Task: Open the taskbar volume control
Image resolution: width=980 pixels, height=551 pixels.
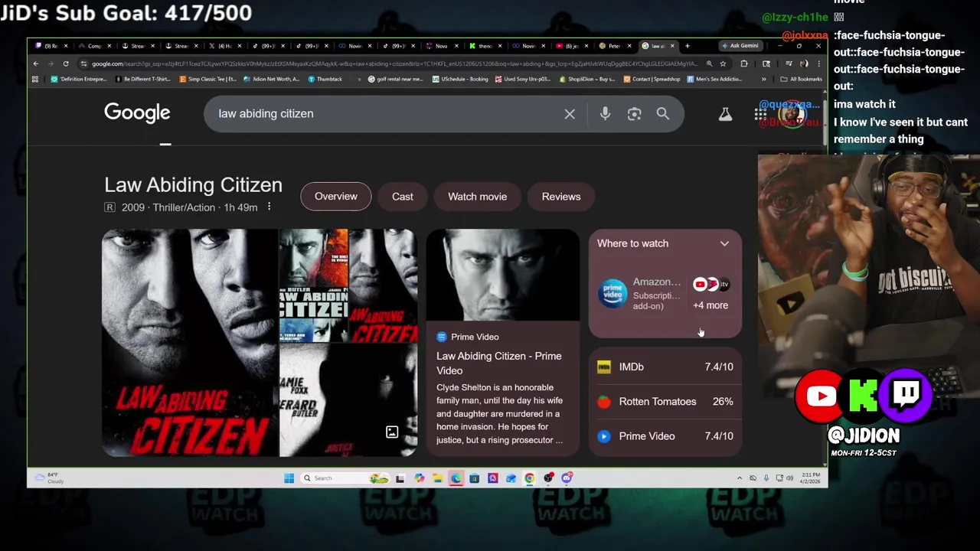Action: [789, 478]
